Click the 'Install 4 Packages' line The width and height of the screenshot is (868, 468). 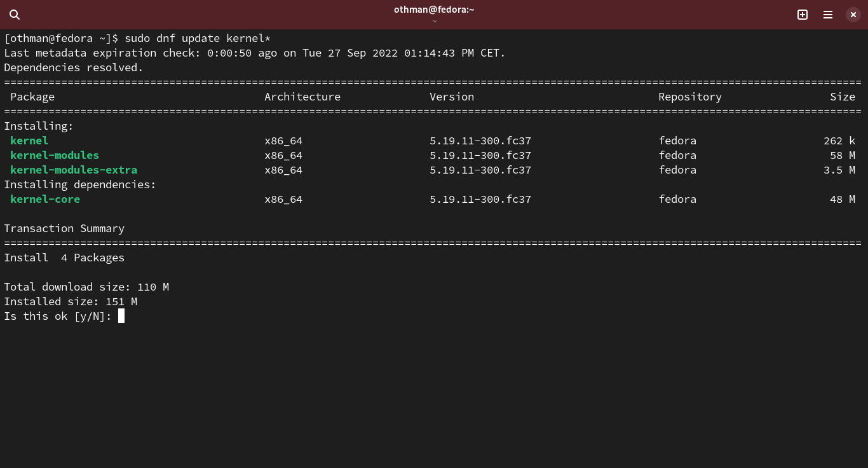click(64, 258)
